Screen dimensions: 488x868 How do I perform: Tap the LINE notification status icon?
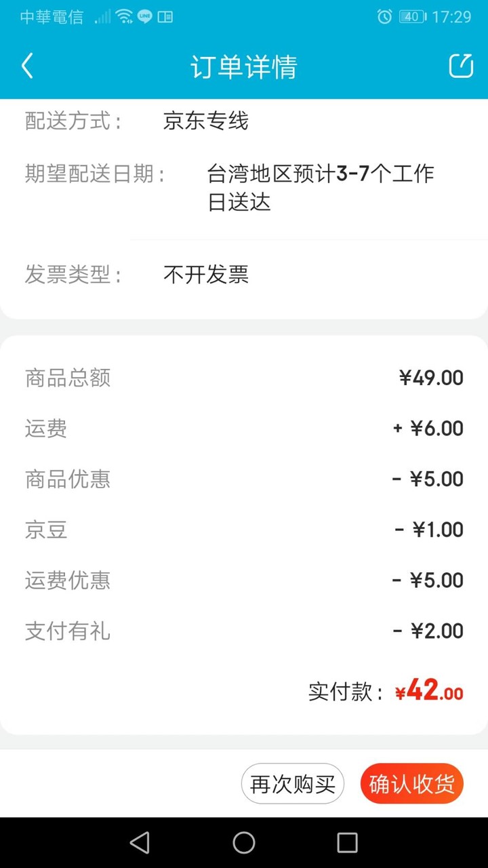click(144, 17)
